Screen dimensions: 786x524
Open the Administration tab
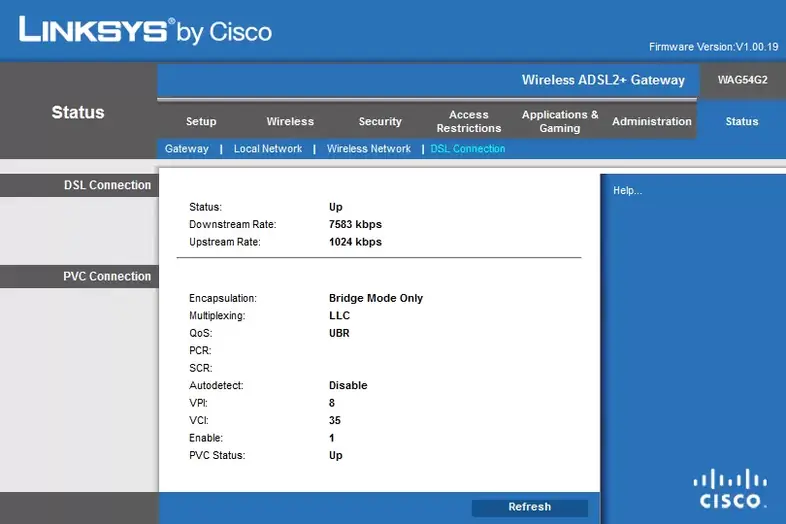652,121
